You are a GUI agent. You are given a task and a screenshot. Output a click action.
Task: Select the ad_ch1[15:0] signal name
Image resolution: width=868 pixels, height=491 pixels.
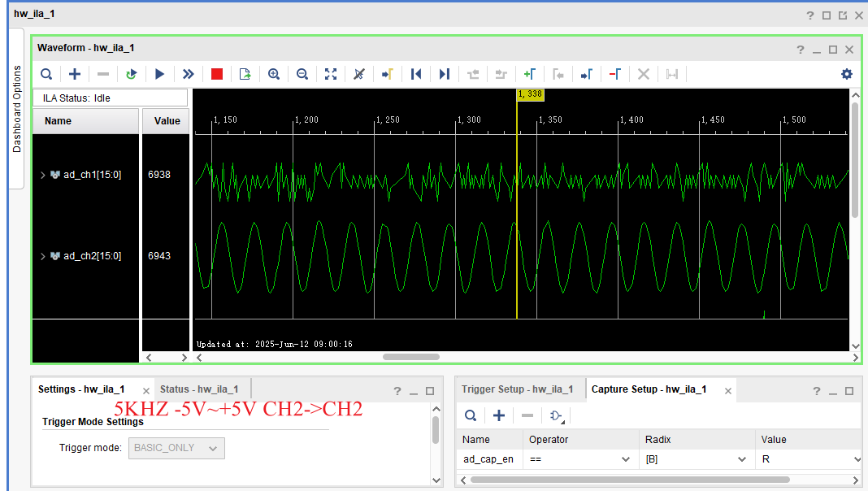[x=92, y=175]
